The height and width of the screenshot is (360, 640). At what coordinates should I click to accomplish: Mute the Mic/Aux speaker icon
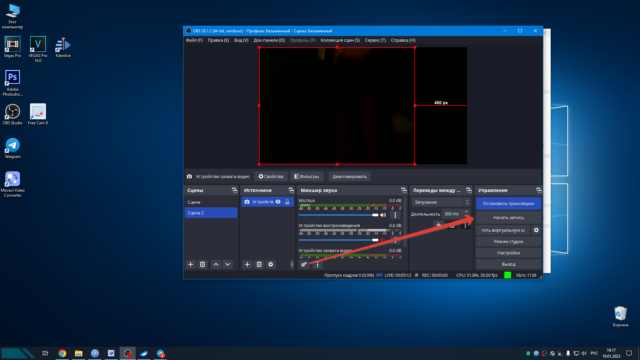click(x=383, y=215)
